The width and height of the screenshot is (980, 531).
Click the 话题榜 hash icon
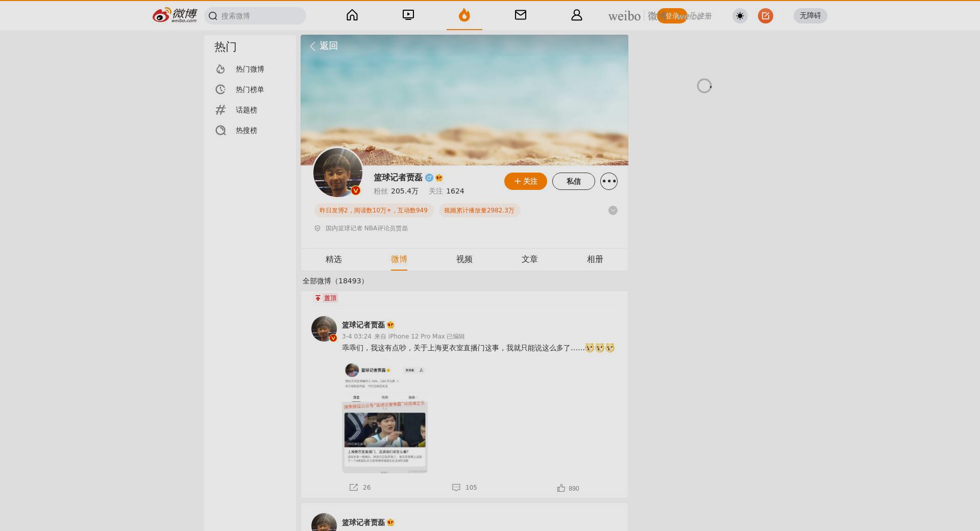pyautogui.click(x=220, y=110)
